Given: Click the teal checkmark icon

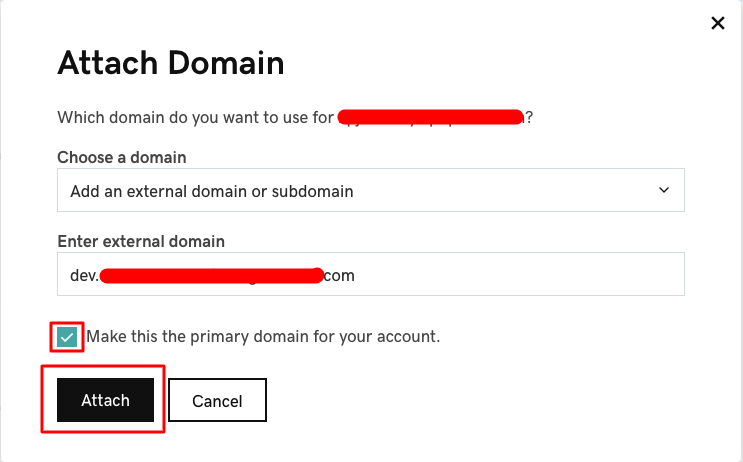Looking at the screenshot, I should coord(67,337).
